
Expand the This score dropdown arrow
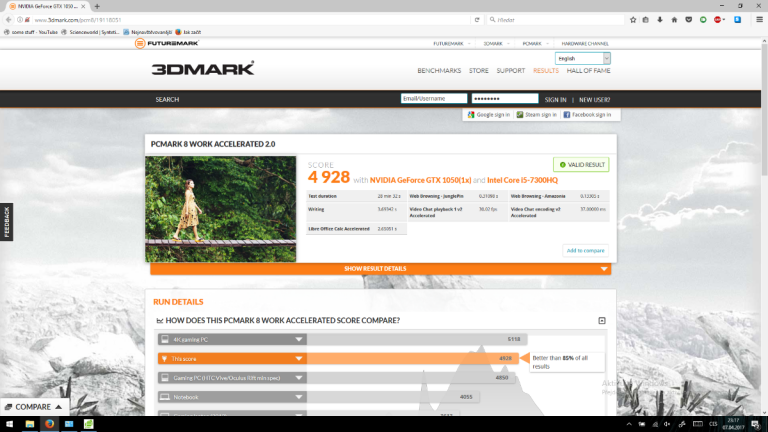click(298, 358)
